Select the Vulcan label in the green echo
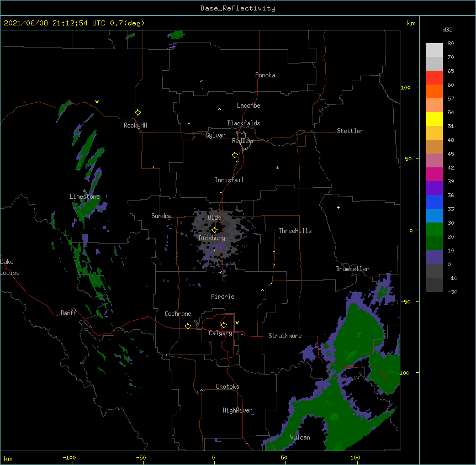The image size is (476, 465). [x=300, y=437]
